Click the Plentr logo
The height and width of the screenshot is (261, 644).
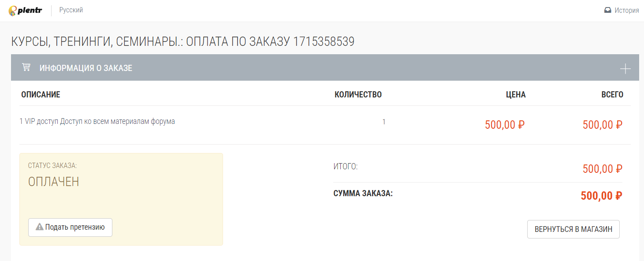(x=25, y=11)
